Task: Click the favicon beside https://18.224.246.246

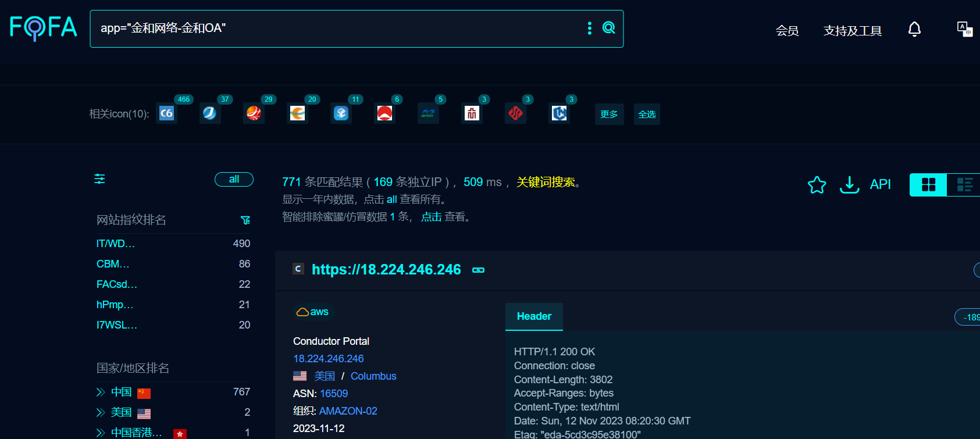Action: click(x=298, y=269)
